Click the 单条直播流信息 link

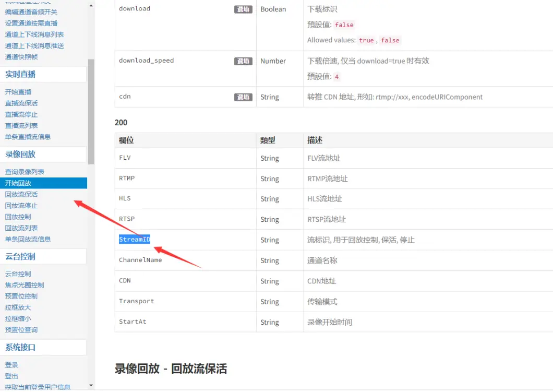tap(28, 137)
